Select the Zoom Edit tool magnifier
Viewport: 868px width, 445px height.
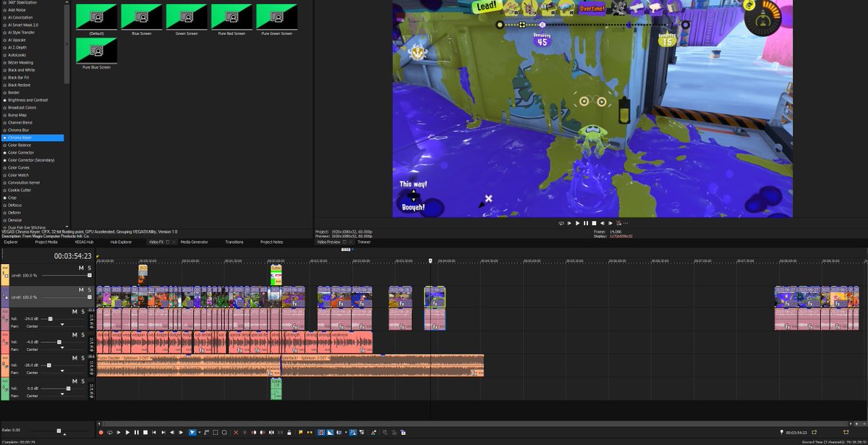[x=224, y=433]
